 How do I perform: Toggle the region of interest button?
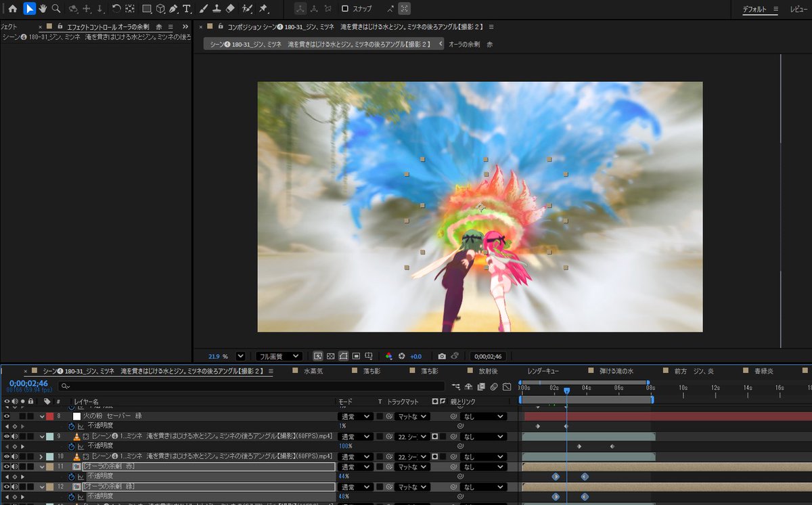pos(355,356)
